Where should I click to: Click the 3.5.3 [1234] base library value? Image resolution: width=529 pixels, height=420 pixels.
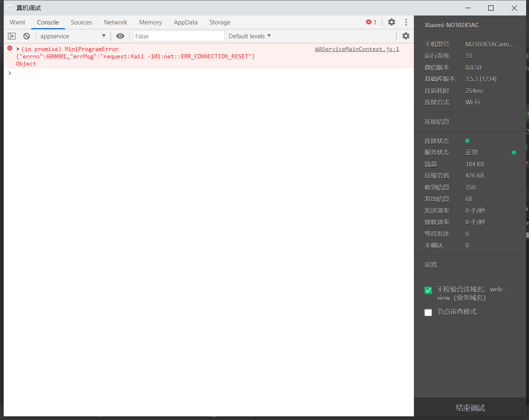coord(481,79)
